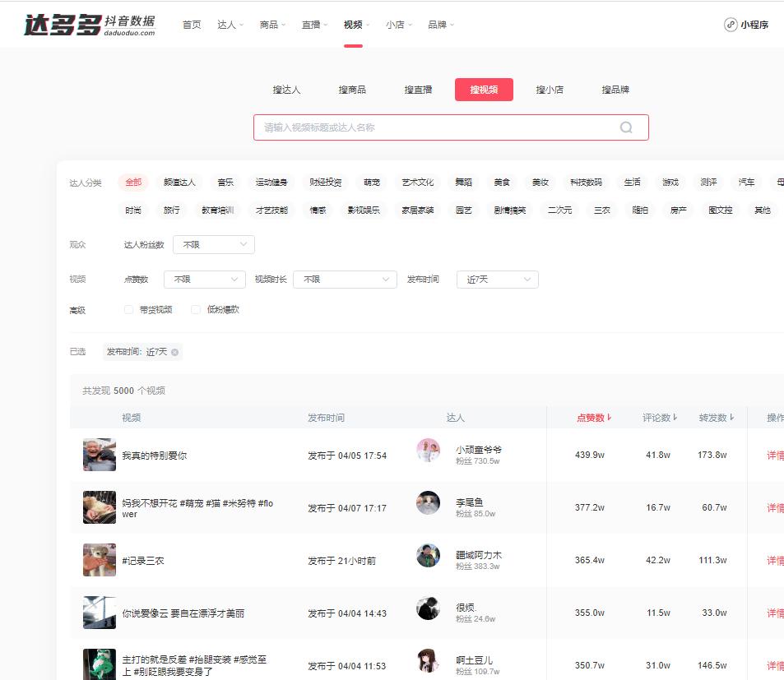Viewport: 784px width, 680px height.
Task: Enable the 低粉爆款 checkbox
Action: point(195,309)
